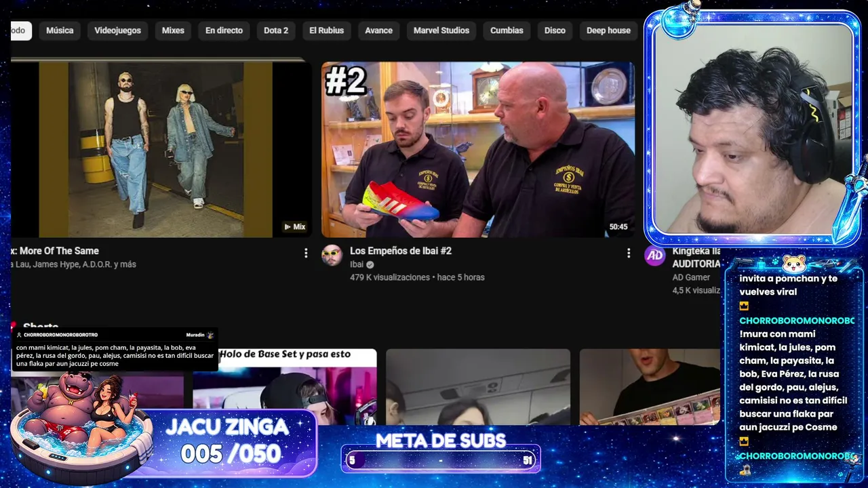Click the Mix badge on the thumbnail

click(295, 227)
